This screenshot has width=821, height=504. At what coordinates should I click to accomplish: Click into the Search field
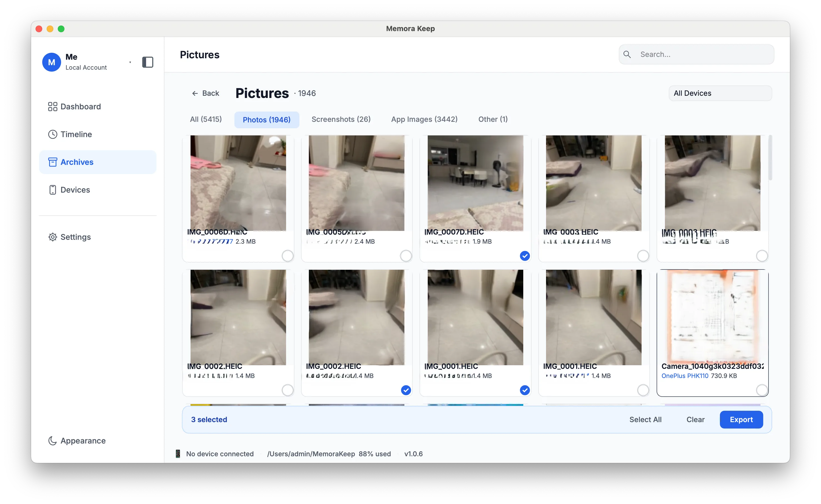[697, 54]
